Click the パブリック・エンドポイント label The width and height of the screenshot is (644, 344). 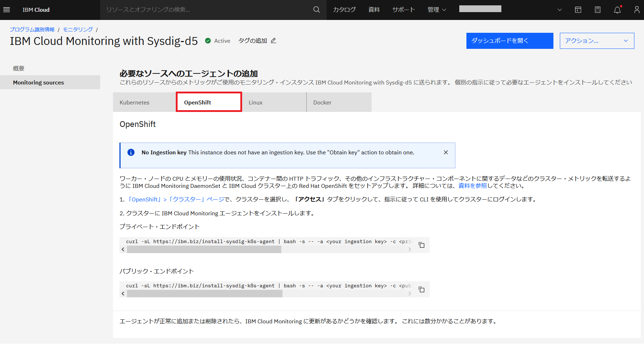157,271
